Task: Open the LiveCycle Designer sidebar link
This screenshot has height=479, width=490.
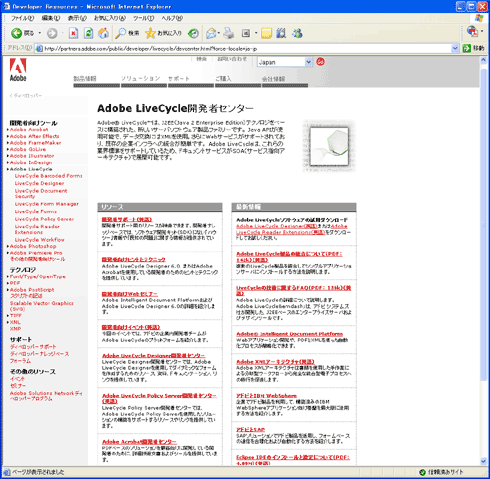Action: (39, 183)
